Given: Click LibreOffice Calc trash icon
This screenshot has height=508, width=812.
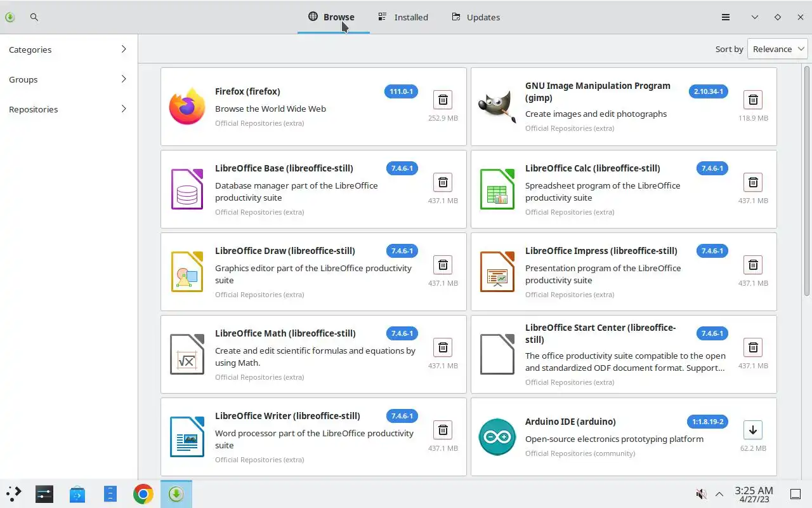Looking at the screenshot, I should [x=753, y=182].
